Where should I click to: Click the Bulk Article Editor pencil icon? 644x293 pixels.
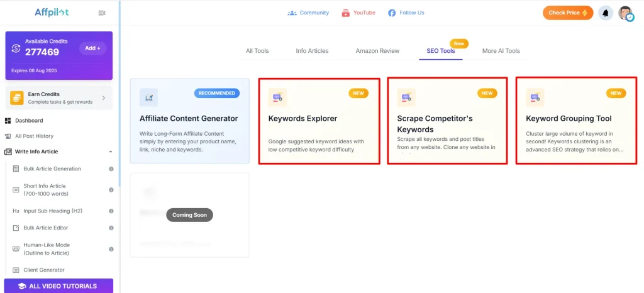[16, 228]
